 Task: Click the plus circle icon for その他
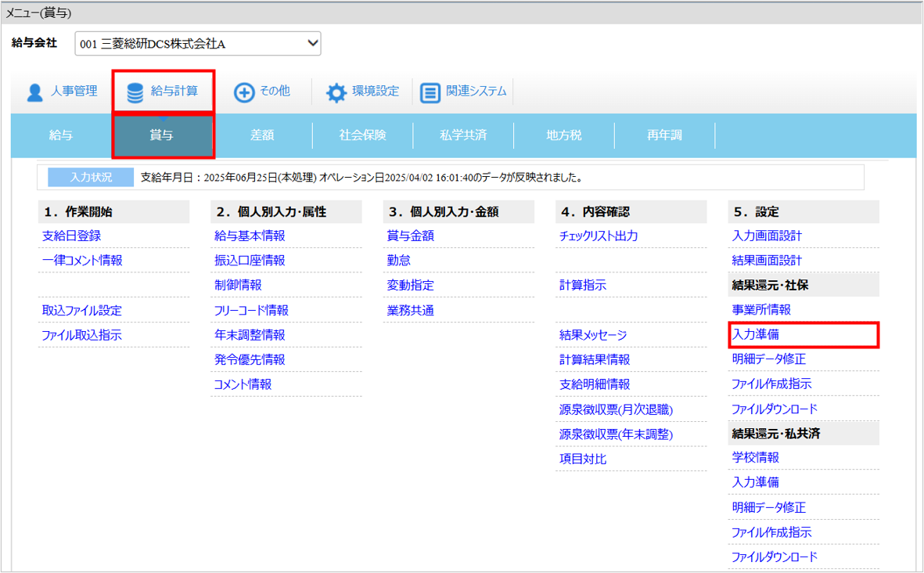tap(244, 92)
